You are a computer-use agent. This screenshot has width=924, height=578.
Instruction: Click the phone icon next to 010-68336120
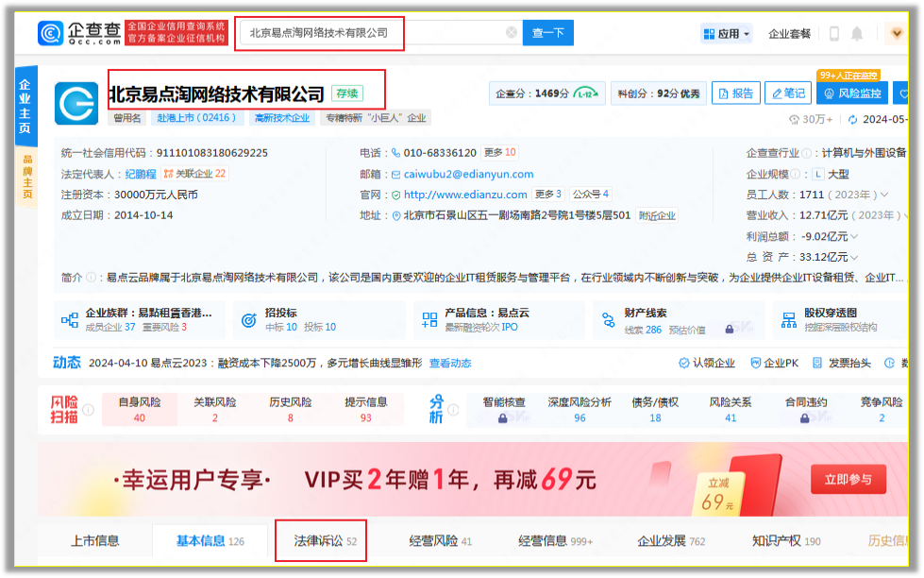[x=395, y=153]
